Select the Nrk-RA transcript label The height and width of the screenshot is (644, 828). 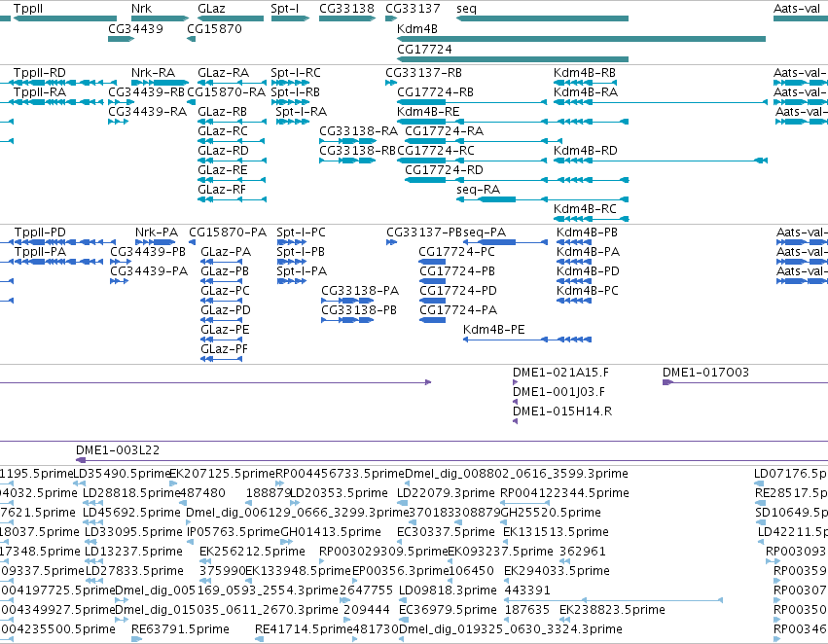tap(153, 72)
